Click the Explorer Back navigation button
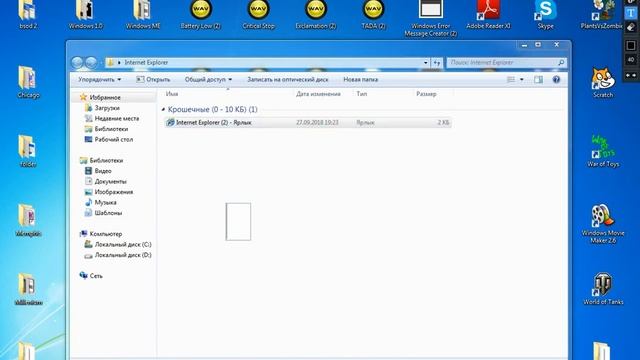 77,62
